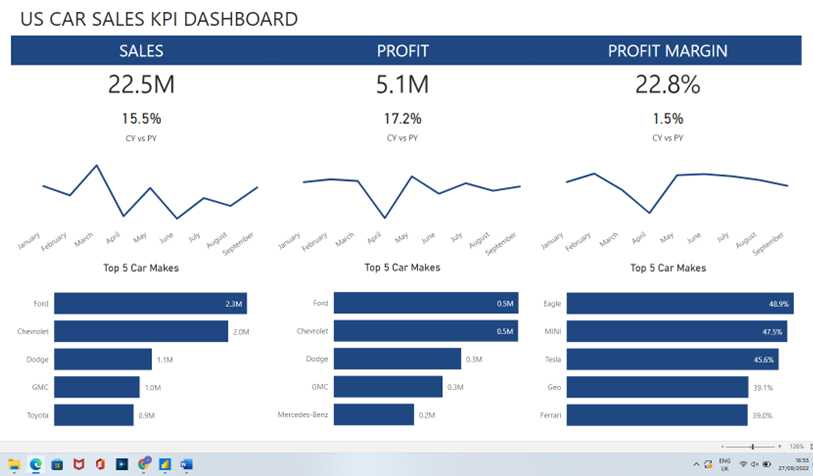Click the 1.5% margin change value
813x476 pixels.
coord(668,119)
